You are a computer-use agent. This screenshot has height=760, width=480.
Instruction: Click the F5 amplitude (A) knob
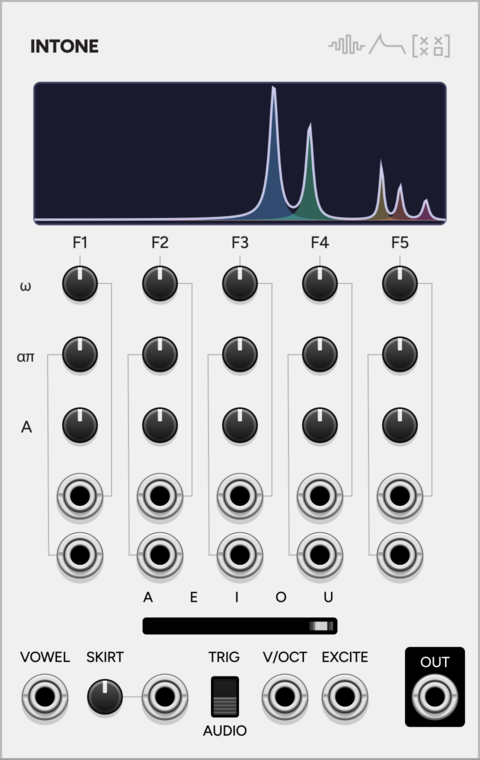(400, 425)
